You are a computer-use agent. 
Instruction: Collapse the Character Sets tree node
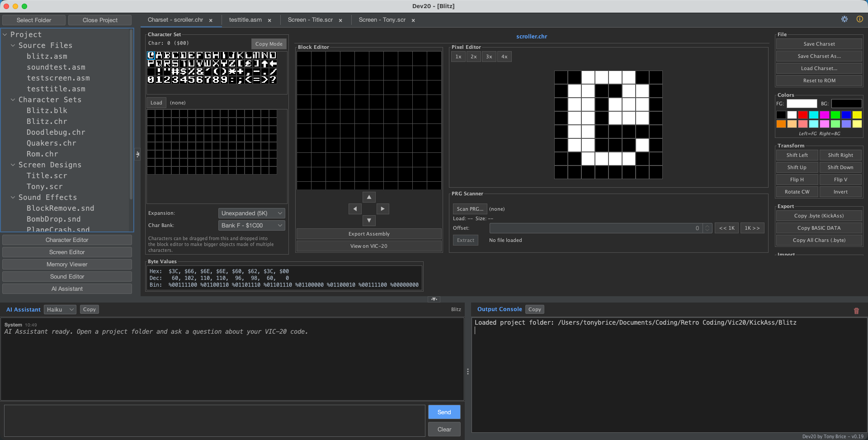point(13,99)
